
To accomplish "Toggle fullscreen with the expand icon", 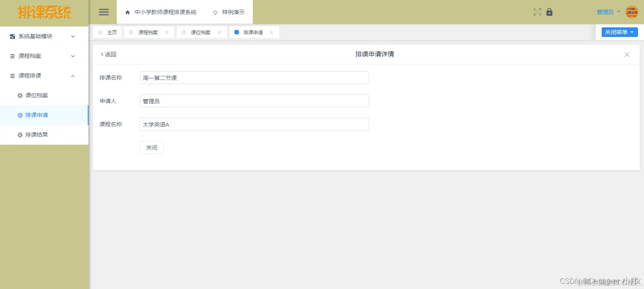I will (537, 12).
